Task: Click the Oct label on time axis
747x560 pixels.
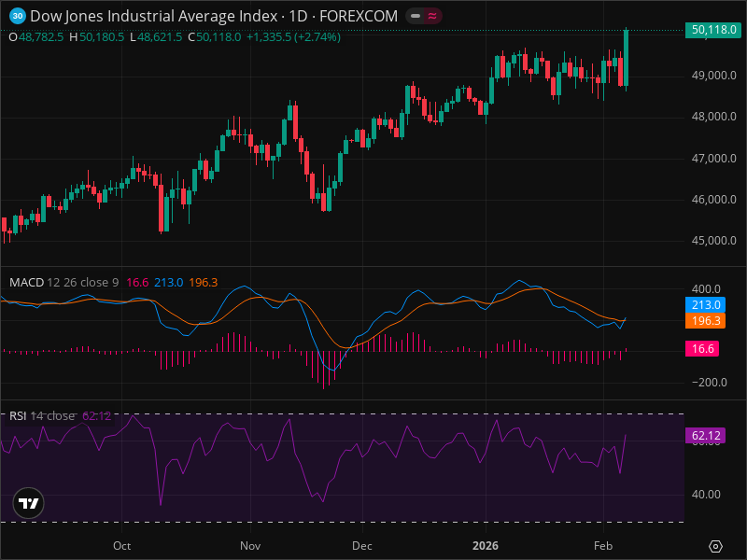Action: pyautogui.click(x=122, y=546)
